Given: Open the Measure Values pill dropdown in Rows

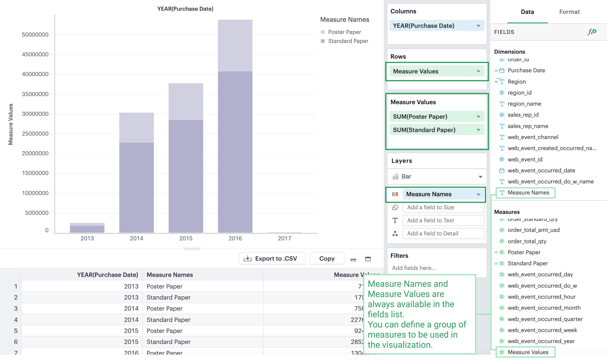Looking at the screenshot, I should click(x=478, y=71).
